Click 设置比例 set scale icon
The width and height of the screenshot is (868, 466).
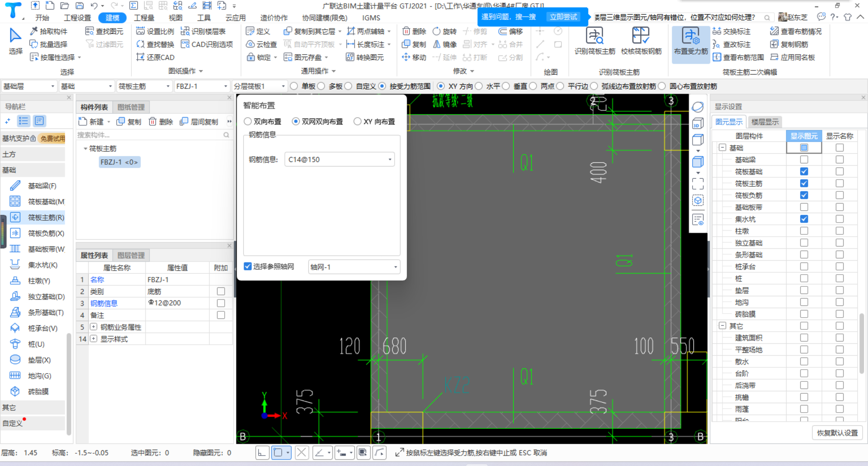(x=140, y=31)
